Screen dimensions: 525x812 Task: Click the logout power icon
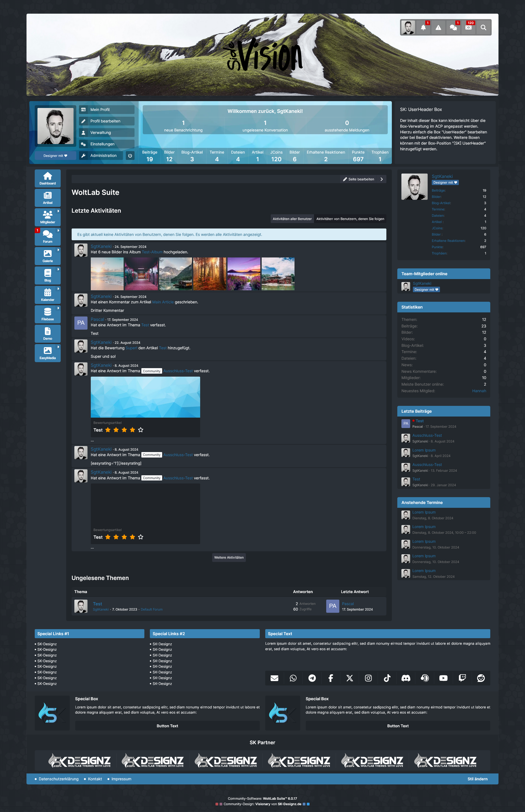tap(130, 156)
